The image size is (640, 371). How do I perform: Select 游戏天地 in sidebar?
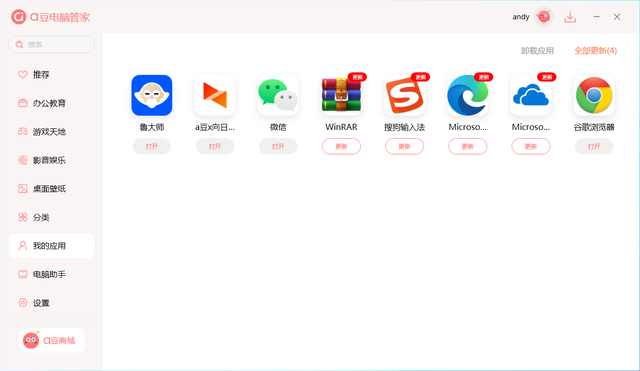(x=51, y=131)
